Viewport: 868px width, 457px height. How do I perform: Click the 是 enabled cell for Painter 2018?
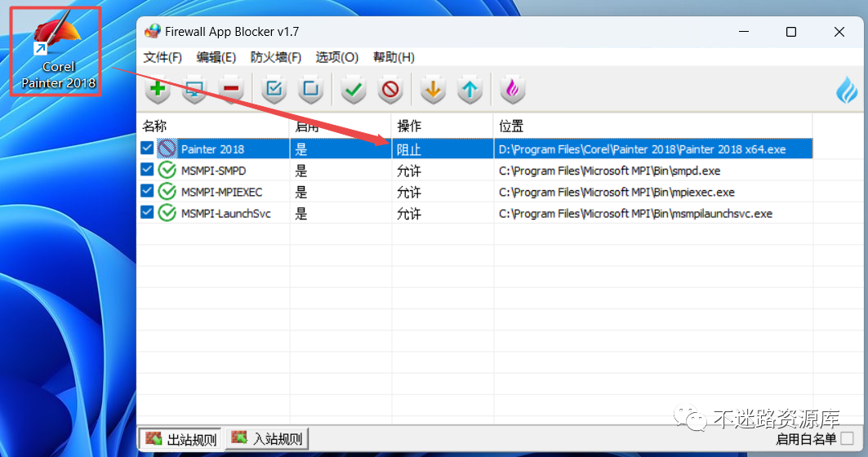[x=341, y=149]
